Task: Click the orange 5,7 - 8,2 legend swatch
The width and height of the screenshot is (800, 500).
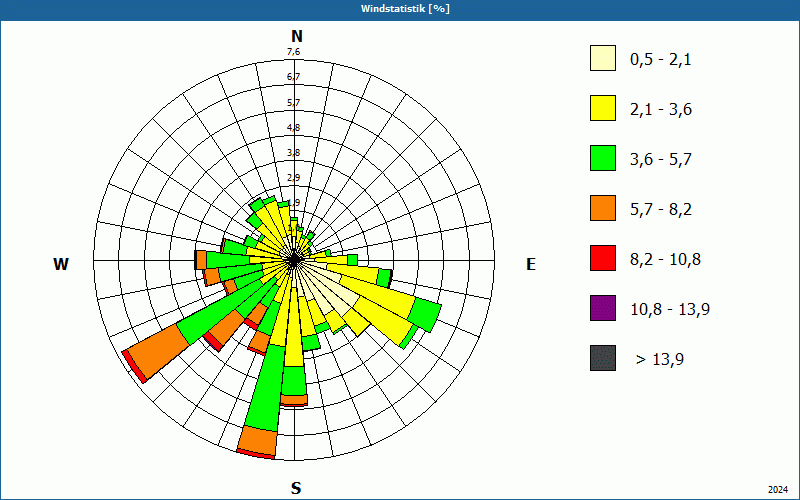Action: coord(603,208)
